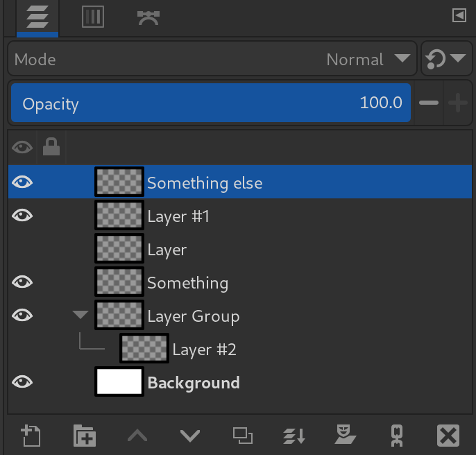Switch to the Channels tab
This screenshot has width=476, height=455.
point(93,17)
